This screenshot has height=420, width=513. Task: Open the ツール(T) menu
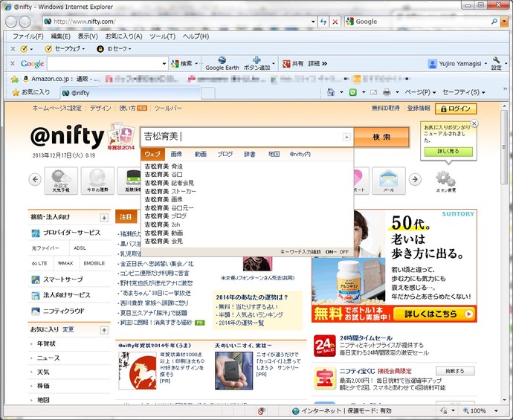pos(163,36)
